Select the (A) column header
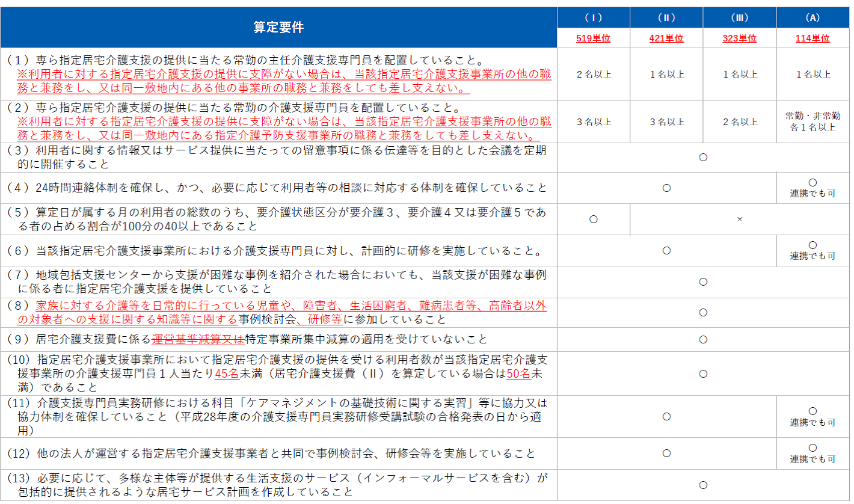This screenshot has height=504, width=854. point(813,17)
